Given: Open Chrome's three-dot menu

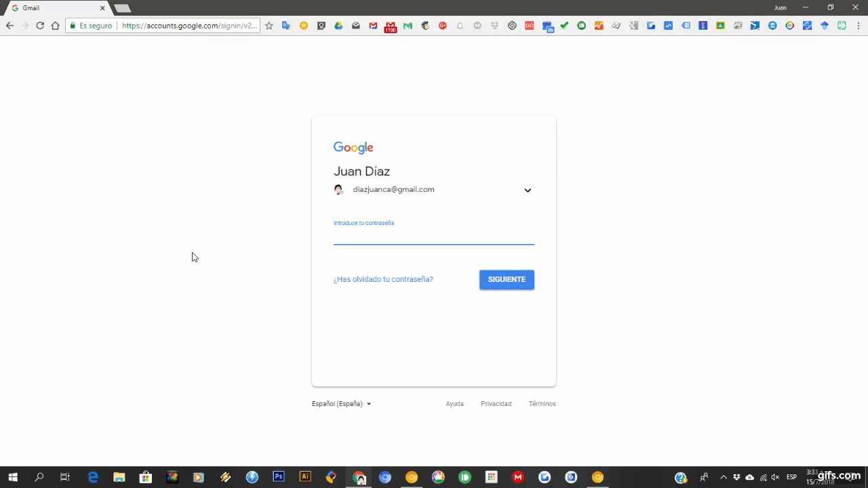Looking at the screenshot, I should point(858,26).
